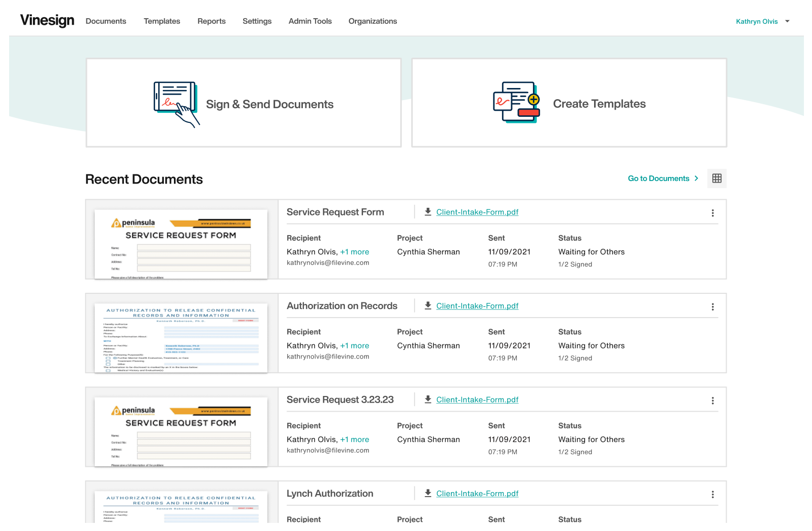Open Client-Intake-Form.pdf under Service Request Form
This screenshot has width=812, height=531.
(477, 212)
